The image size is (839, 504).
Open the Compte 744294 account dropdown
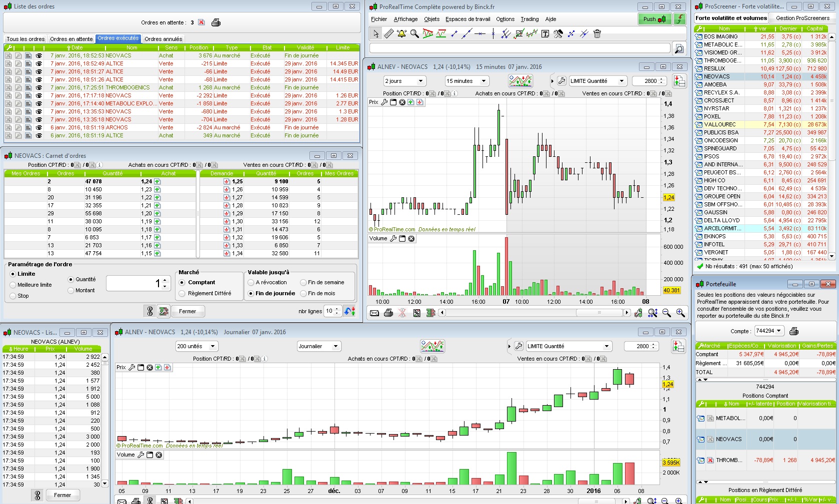click(x=768, y=331)
